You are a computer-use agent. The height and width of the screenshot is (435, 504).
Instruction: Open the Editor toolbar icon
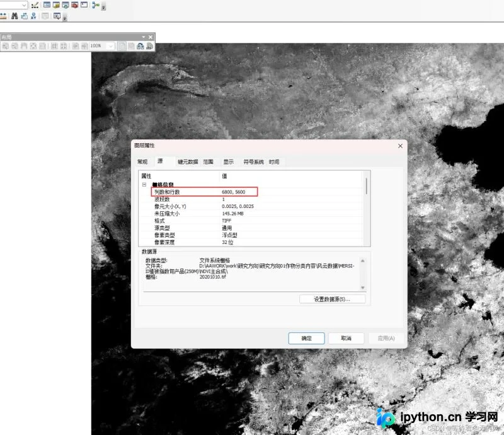click(x=35, y=5)
